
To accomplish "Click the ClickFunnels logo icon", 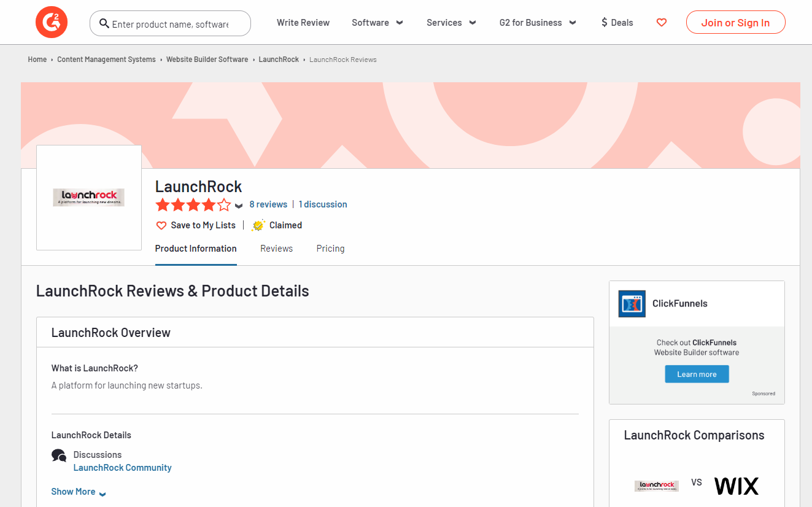I will [x=632, y=304].
